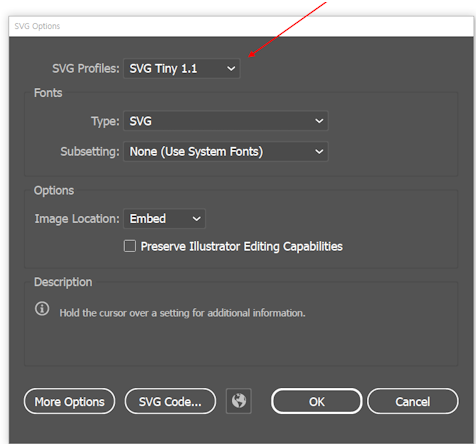Click the Image Location label
Viewport: 476px width, 444px height.
tap(77, 219)
